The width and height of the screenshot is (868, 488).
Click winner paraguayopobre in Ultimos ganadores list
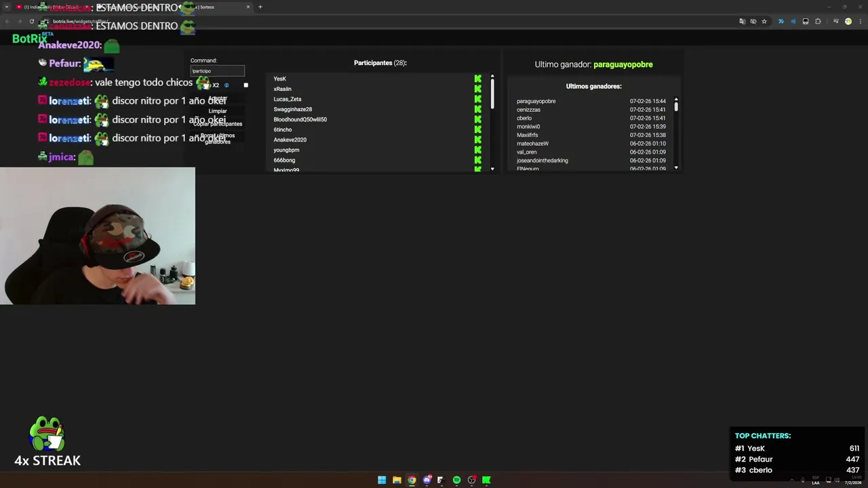[536, 101]
